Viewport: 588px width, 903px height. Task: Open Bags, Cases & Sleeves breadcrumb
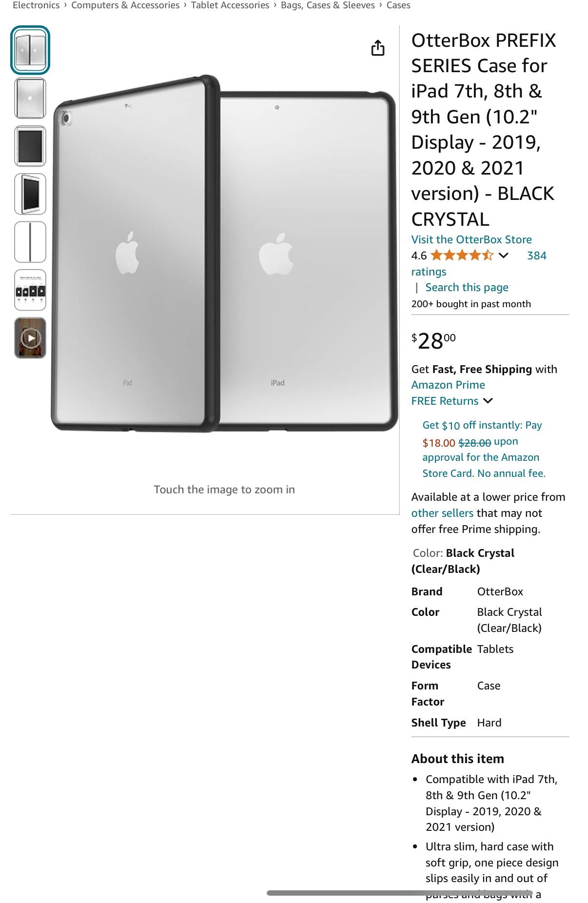328,5
